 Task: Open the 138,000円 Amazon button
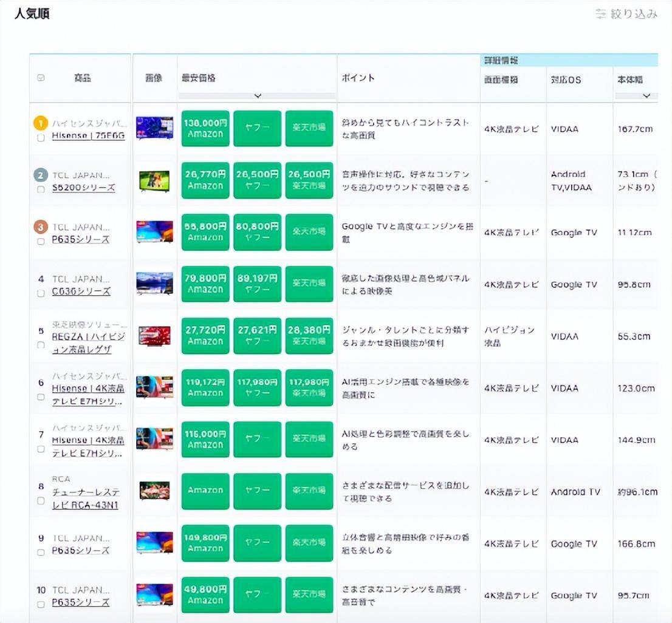[205, 129]
